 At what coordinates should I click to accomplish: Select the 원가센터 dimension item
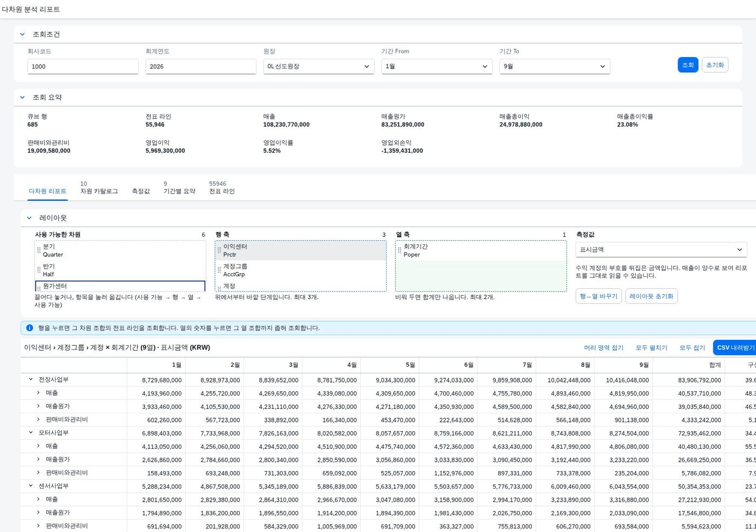click(x=120, y=286)
